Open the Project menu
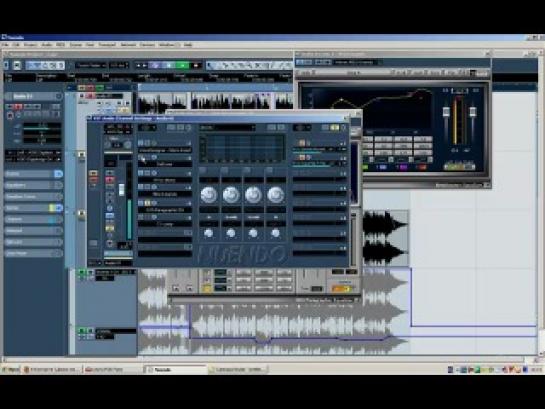 pyautogui.click(x=31, y=45)
